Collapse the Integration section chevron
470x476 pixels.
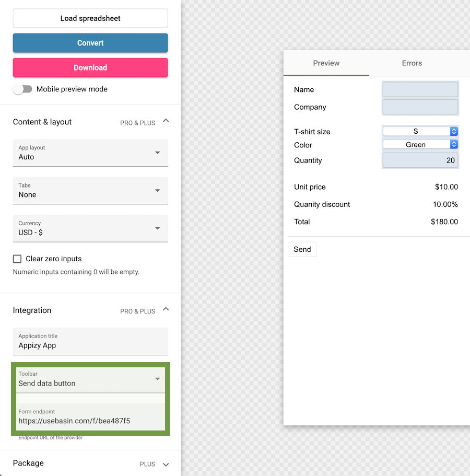coord(166,309)
